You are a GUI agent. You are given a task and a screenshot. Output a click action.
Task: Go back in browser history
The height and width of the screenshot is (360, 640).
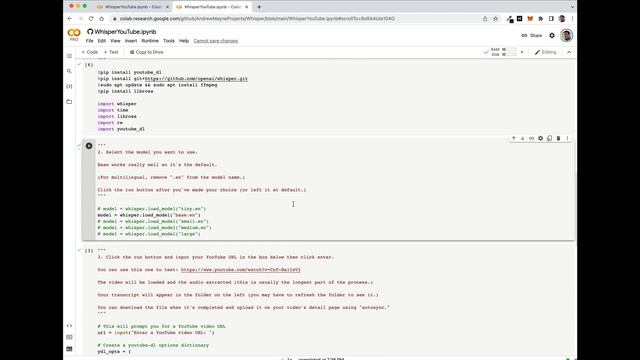[70, 18]
